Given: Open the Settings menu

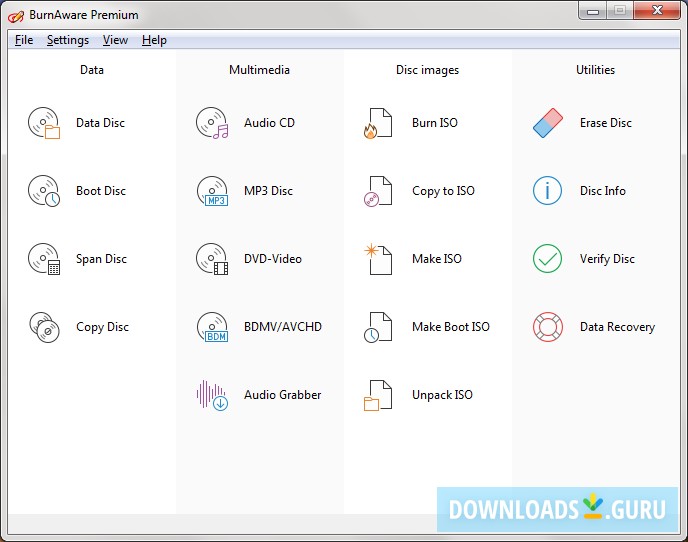Looking at the screenshot, I should (x=68, y=40).
